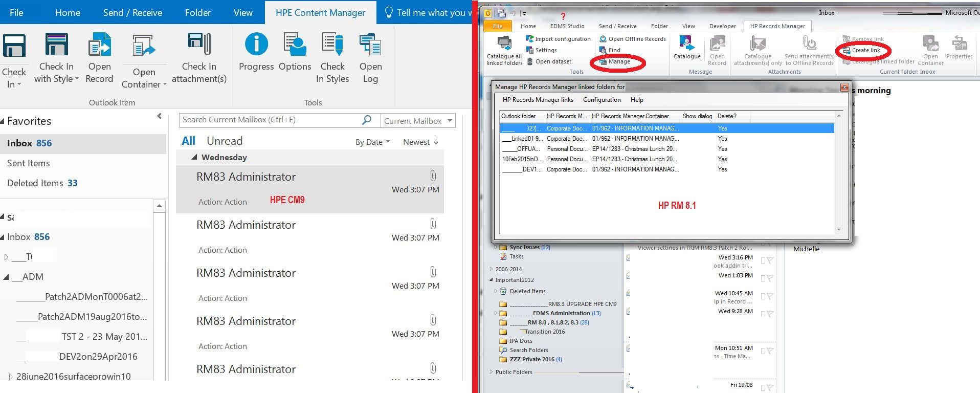Collapse the __ADM folder tree
This screenshot has width=980, height=393.
[6, 277]
